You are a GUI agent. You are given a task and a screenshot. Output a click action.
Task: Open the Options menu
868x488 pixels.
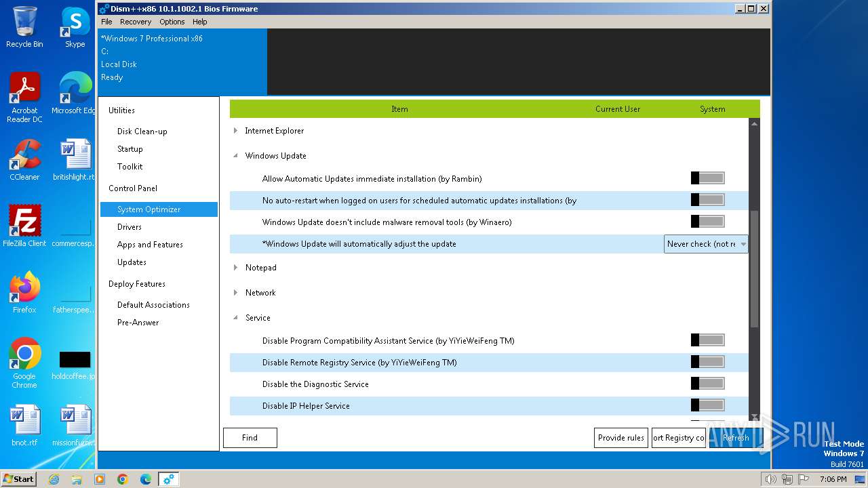(x=172, y=22)
